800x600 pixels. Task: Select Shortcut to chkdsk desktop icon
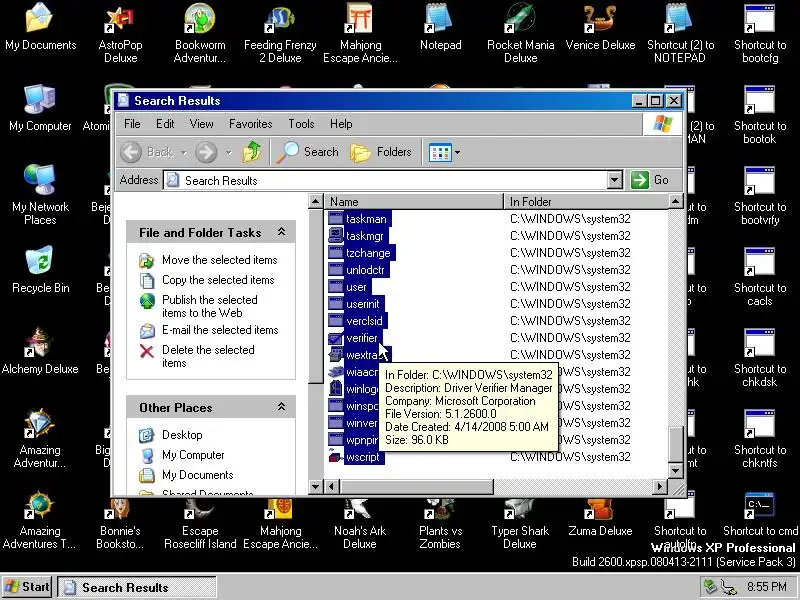tap(760, 358)
